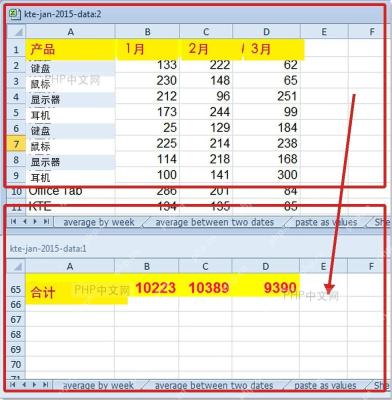Open 'average by week' tab in lower window
Image resolution: width=392 pixels, height=400 pixels.
(x=98, y=386)
